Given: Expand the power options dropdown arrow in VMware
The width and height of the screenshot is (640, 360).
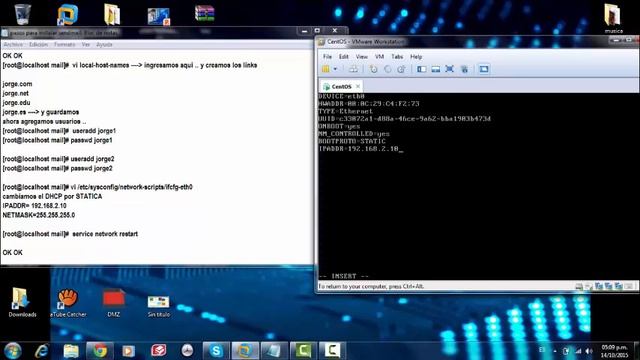Looking at the screenshot, I should pos(336,69).
